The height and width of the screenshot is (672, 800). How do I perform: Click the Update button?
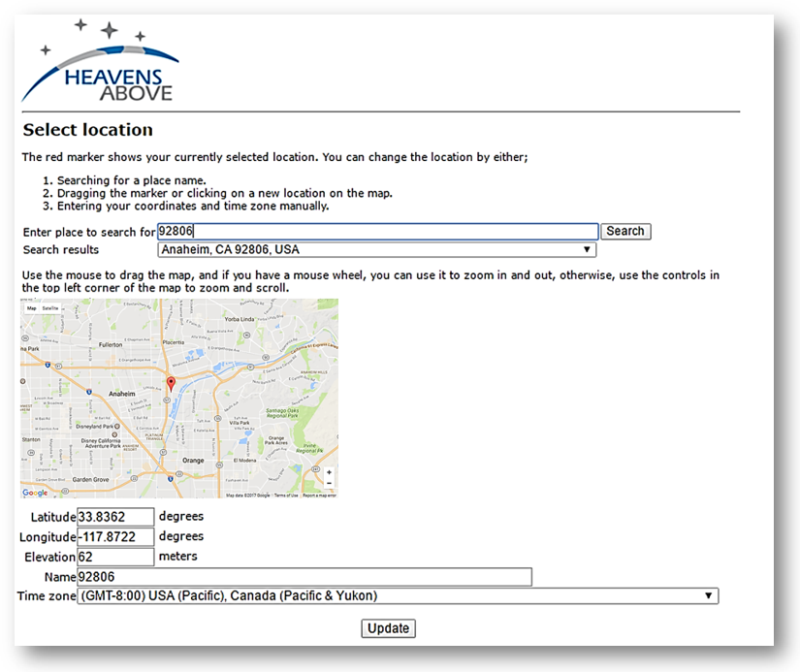click(388, 628)
